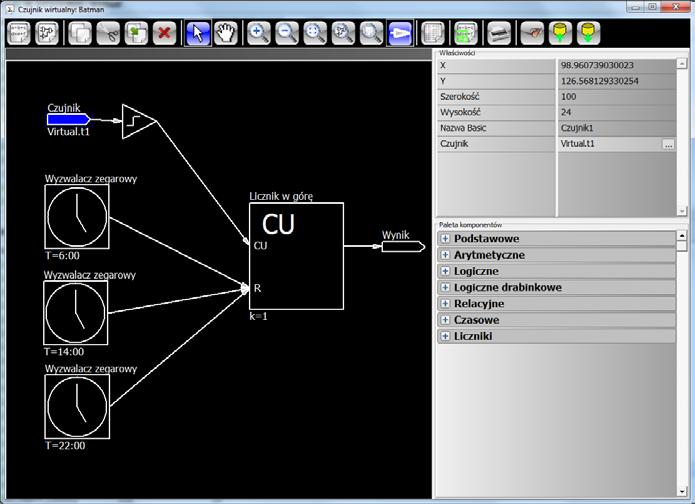Select the clock trigger labeled T=6:00
Viewport: 695px width, 504px height.
point(77,217)
